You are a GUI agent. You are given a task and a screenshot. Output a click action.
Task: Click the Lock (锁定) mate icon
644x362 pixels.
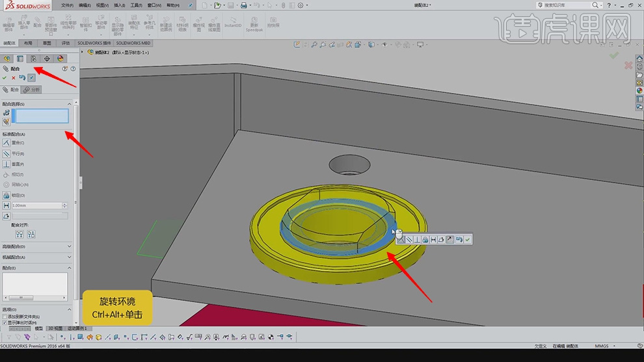point(7,195)
